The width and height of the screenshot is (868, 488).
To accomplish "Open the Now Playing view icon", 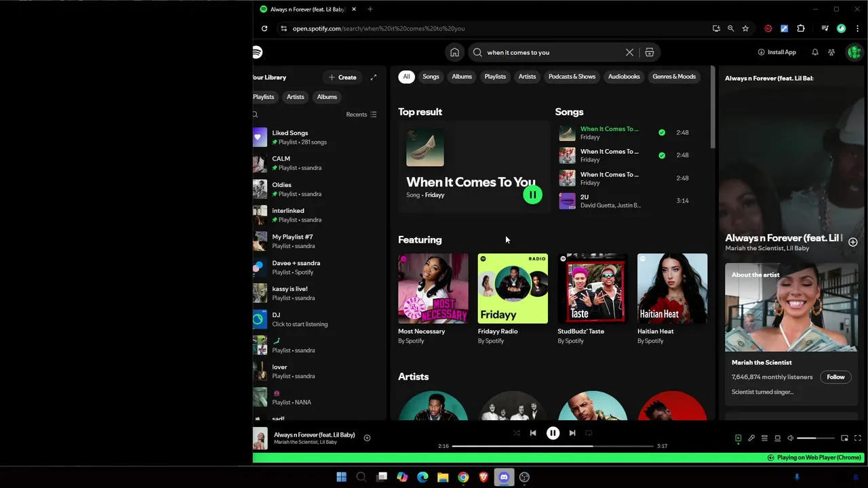I will tap(738, 439).
